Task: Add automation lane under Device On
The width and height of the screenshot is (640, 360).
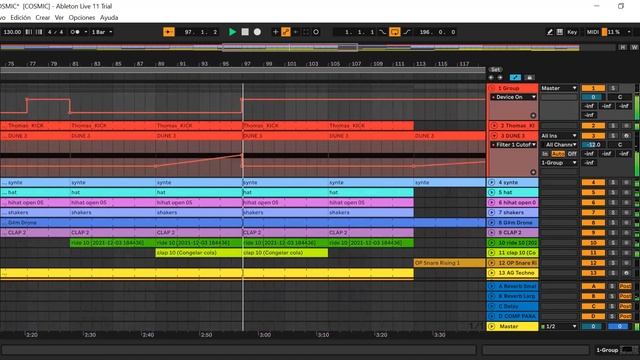Action: point(533,116)
